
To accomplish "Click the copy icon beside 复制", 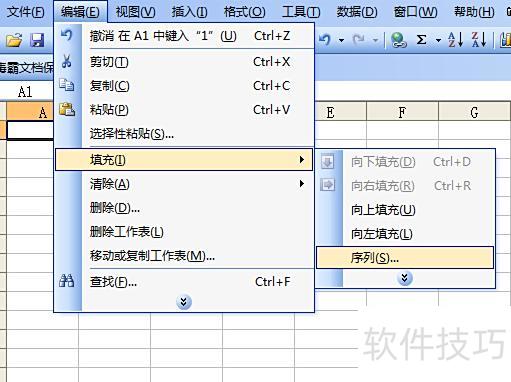I will tap(67, 85).
